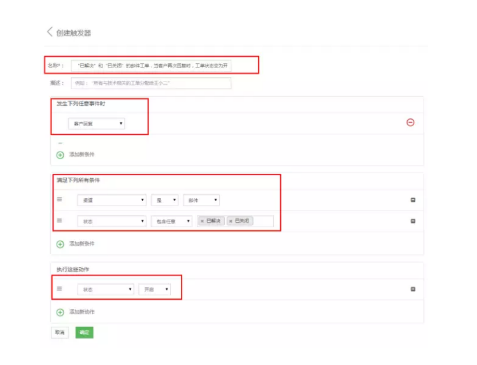Click green plus icon under the conditions section
The image size is (477, 365).
[x=60, y=244]
